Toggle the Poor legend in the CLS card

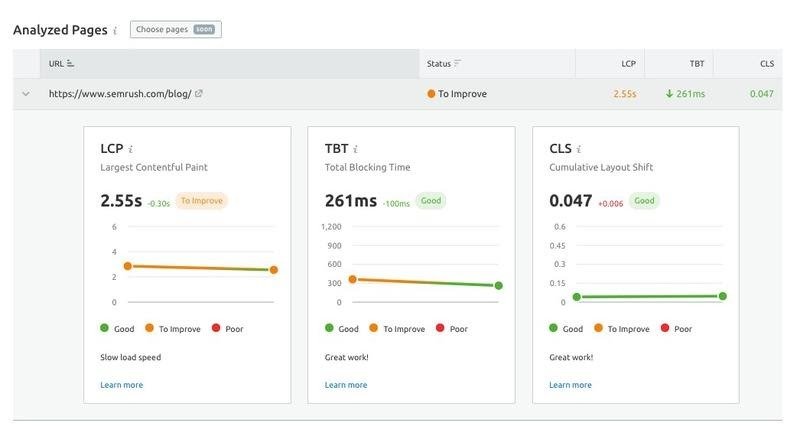[677, 329]
